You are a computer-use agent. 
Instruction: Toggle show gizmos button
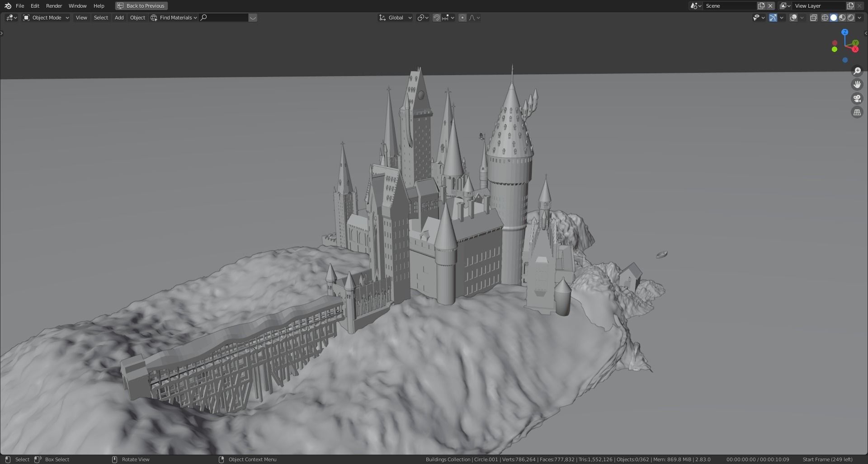click(773, 18)
